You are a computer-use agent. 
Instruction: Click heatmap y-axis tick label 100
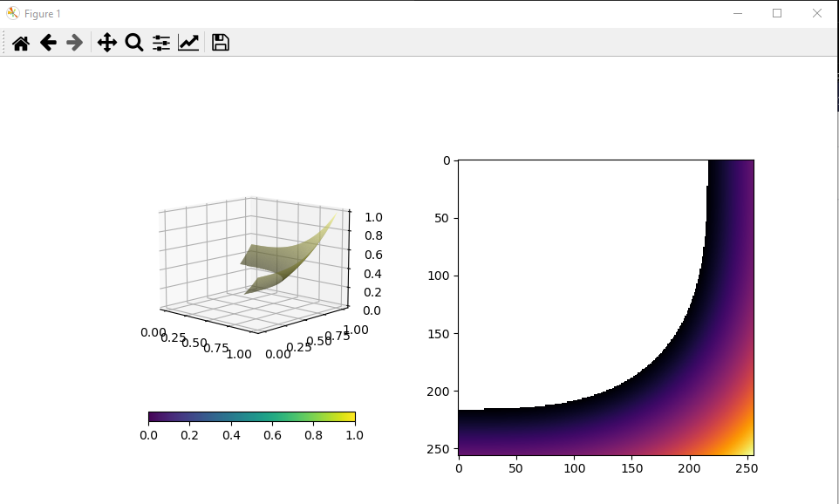coord(438,276)
